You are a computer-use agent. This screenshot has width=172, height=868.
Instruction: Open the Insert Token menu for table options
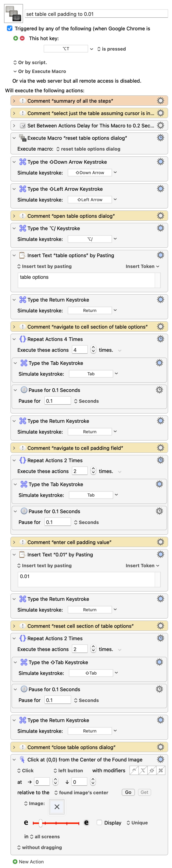[142, 266]
